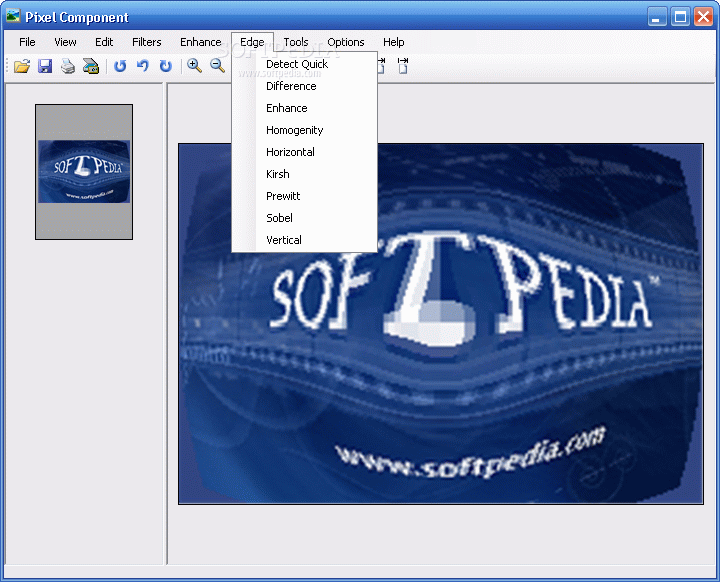Open the Options menu

click(x=346, y=42)
